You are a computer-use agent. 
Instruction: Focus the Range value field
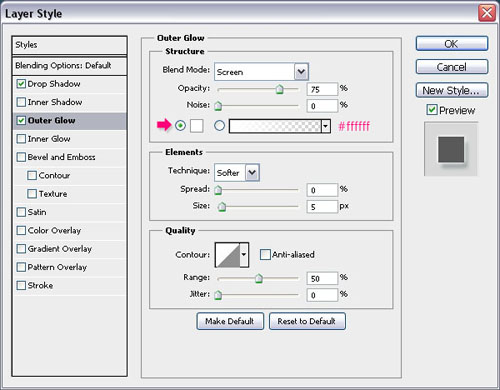tap(322, 278)
